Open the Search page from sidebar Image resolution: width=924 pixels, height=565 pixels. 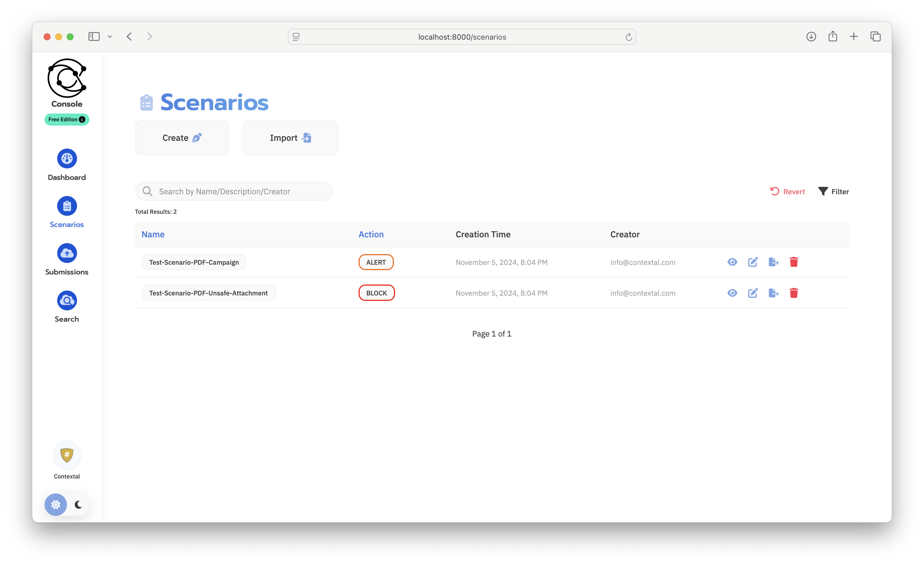click(x=67, y=301)
